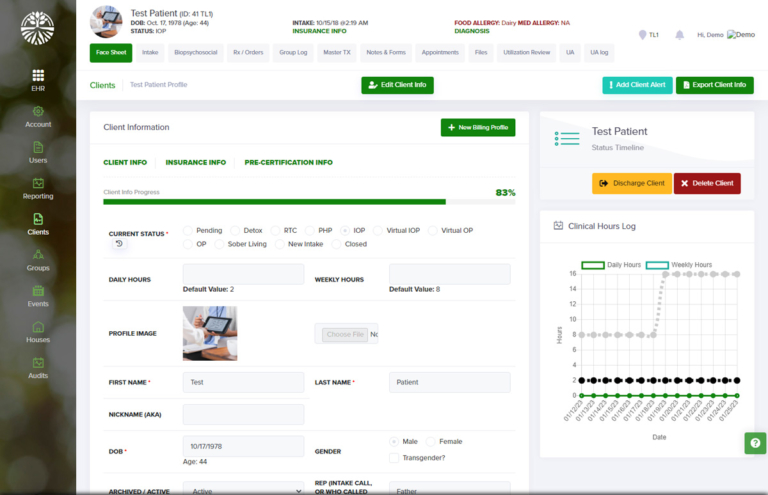Open the Biopsychosocial tab
The width and height of the screenshot is (768, 495).
tap(196, 52)
